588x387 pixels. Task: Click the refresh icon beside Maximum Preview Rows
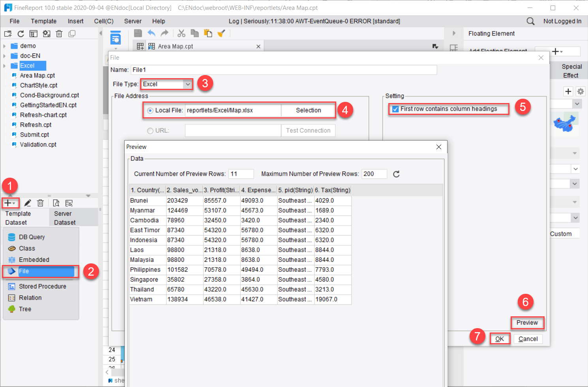[x=396, y=174]
